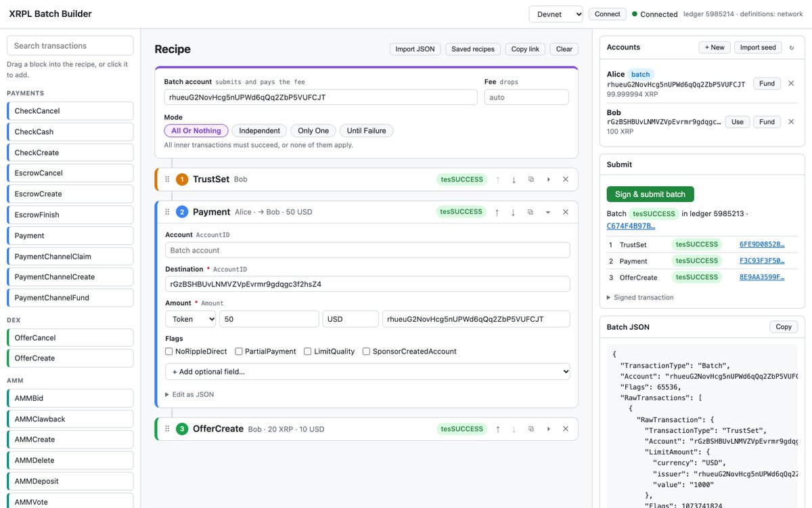This screenshot has height=508, width=812.
Task: Open batch hash link C674F4B97B
Action: [631, 226]
